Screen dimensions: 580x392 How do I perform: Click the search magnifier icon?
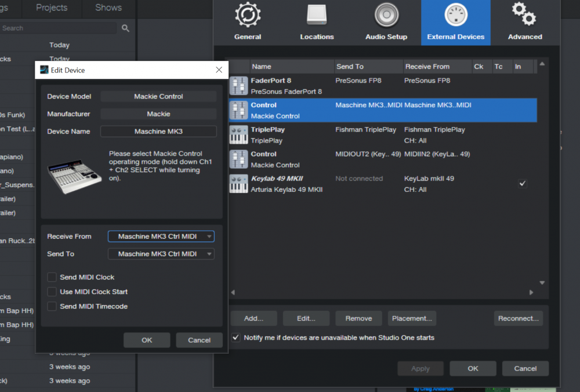click(125, 28)
